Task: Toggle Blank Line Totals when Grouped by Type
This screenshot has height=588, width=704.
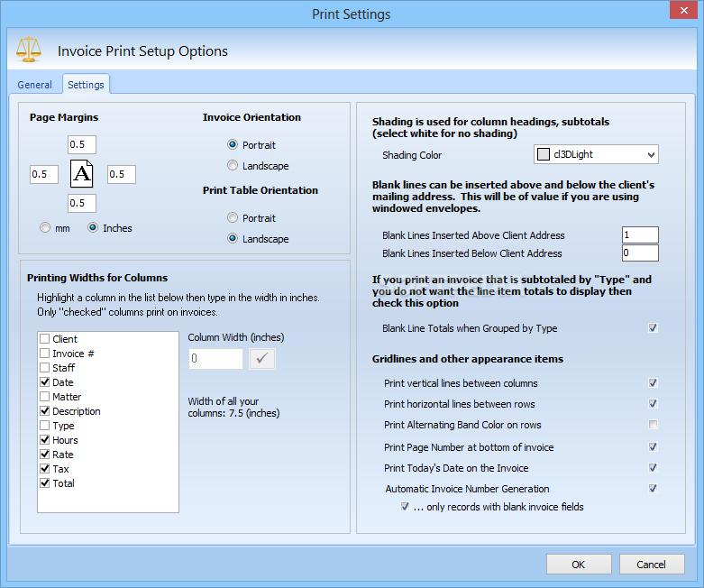Action: (653, 328)
